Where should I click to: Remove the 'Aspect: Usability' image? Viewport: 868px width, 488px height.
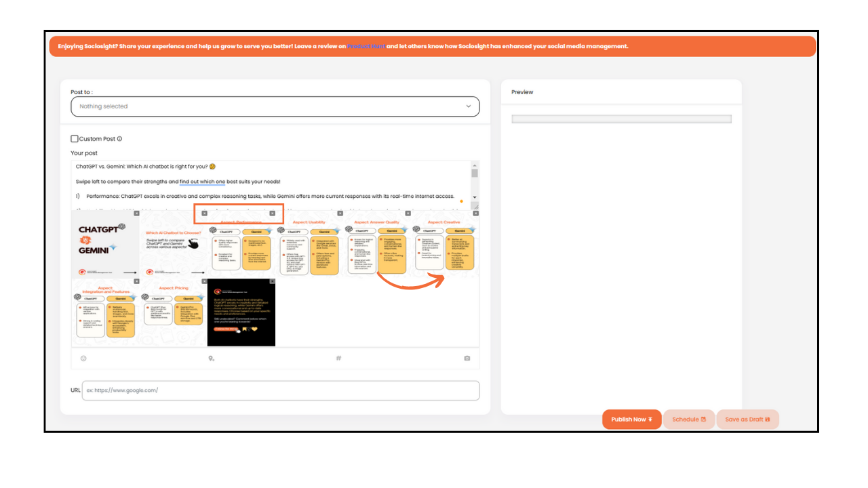click(340, 213)
